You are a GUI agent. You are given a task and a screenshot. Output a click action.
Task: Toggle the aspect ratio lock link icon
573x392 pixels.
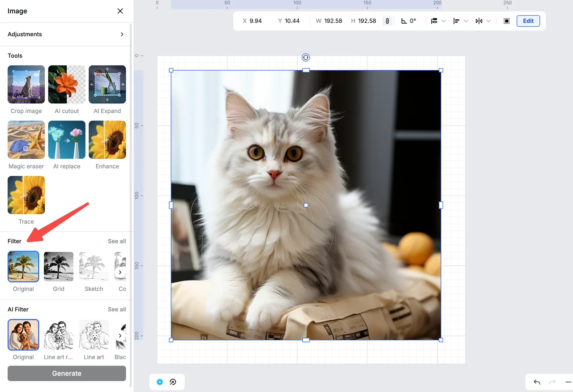(x=387, y=21)
